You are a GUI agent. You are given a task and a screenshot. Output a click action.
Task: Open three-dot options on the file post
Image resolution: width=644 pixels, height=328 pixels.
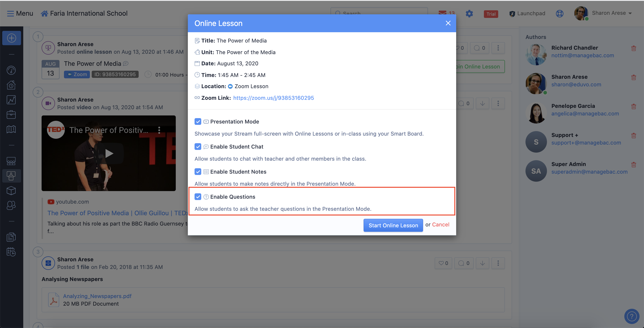click(498, 263)
